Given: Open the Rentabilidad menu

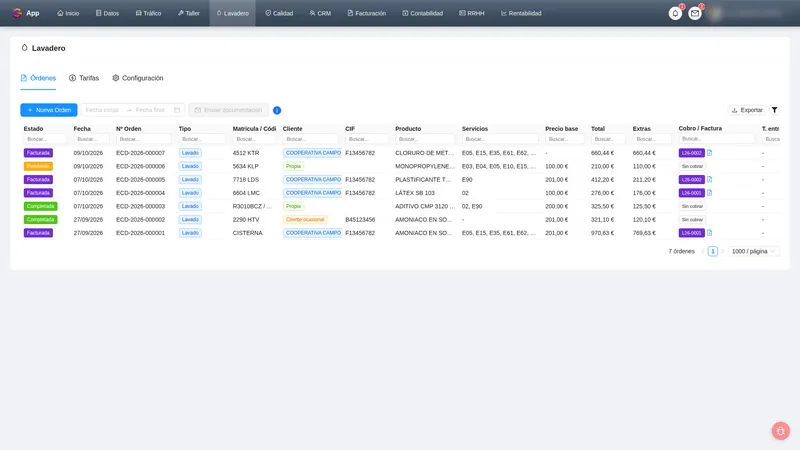Looking at the screenshot, I should point(521,13).
